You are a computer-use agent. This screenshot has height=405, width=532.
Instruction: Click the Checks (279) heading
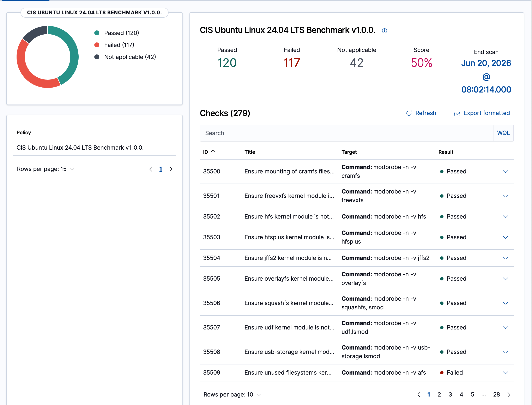pyautogui.click(x=225, y=113)
